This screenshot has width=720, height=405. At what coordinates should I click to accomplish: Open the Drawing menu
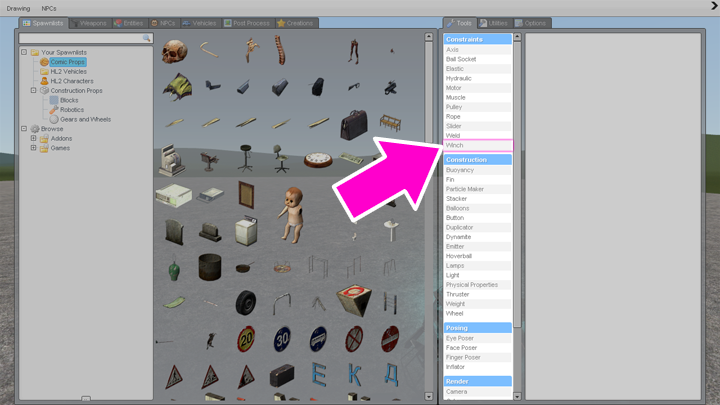[18, 8]
